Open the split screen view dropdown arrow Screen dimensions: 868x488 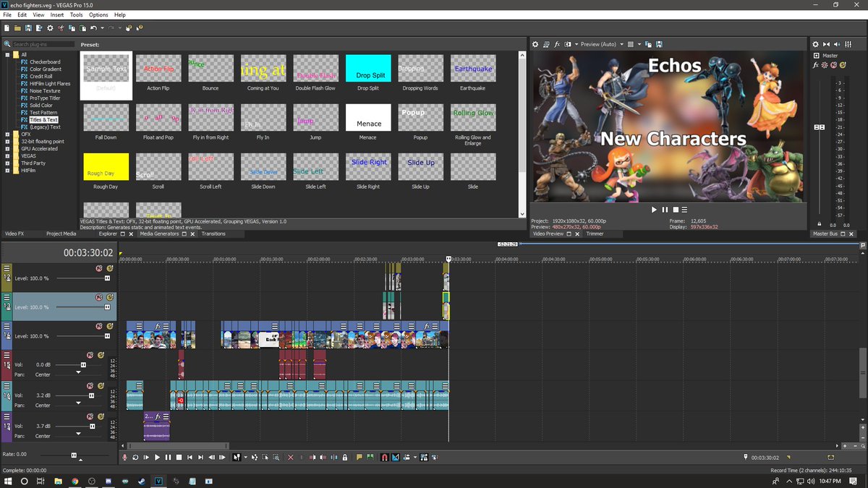(x=576, y=44)
